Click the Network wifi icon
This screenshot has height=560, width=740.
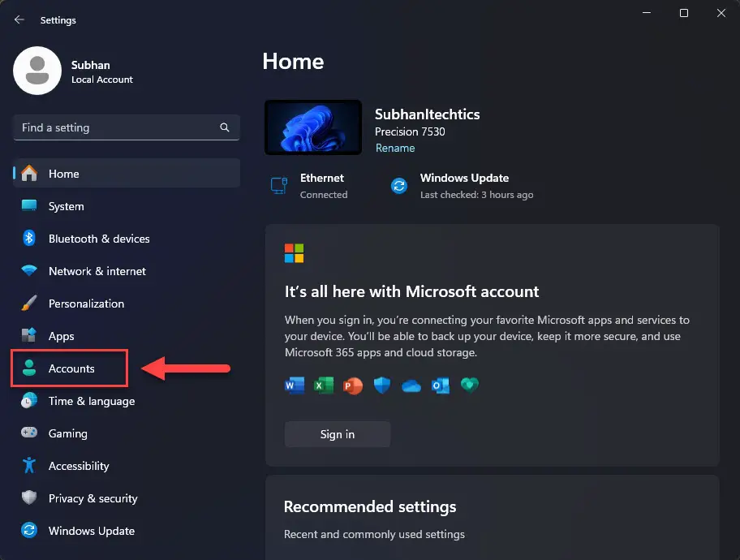[x=29, y=270]
